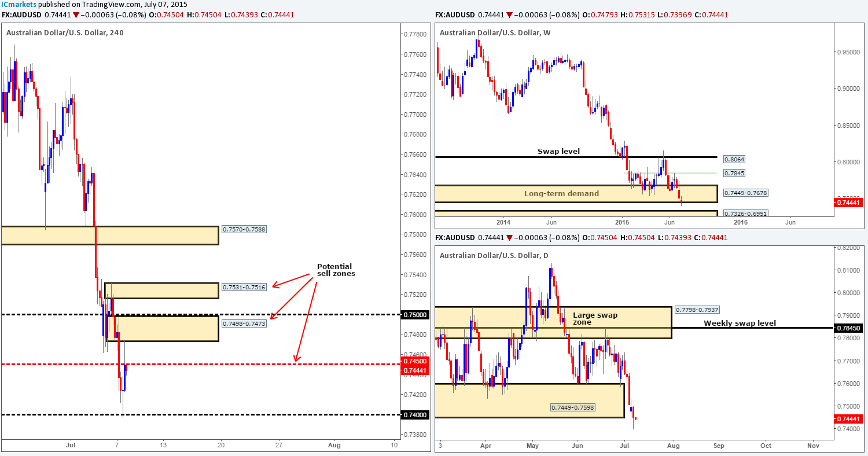Click the 'Aug' date label on 240 chart axis
This screenshot has height=456, width=868.
pos(335,445)
